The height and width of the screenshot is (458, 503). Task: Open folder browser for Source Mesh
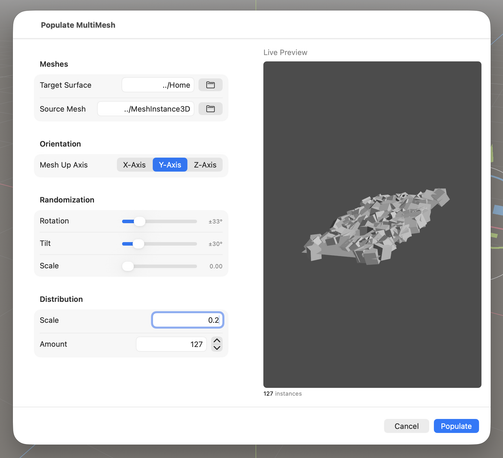click(210, 109)
